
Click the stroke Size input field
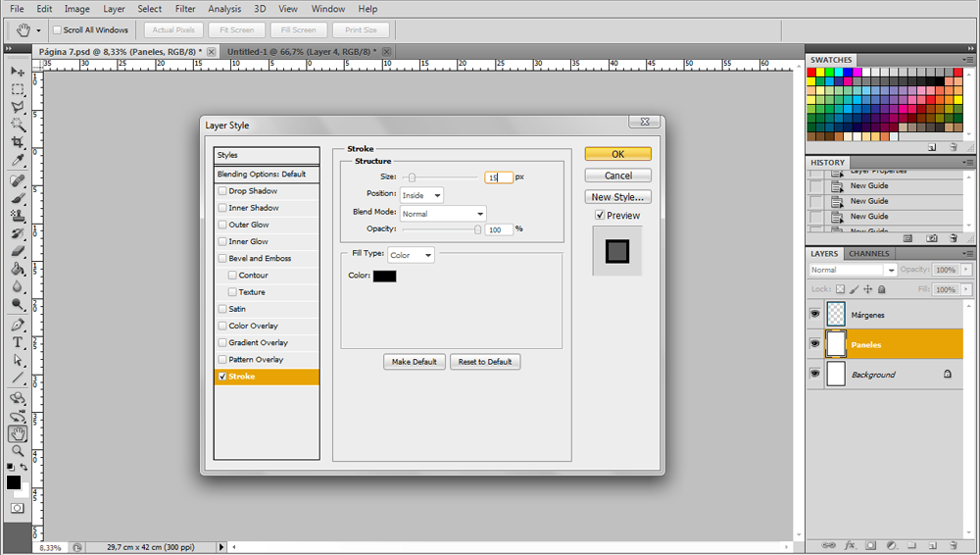[x=498, y=177]
